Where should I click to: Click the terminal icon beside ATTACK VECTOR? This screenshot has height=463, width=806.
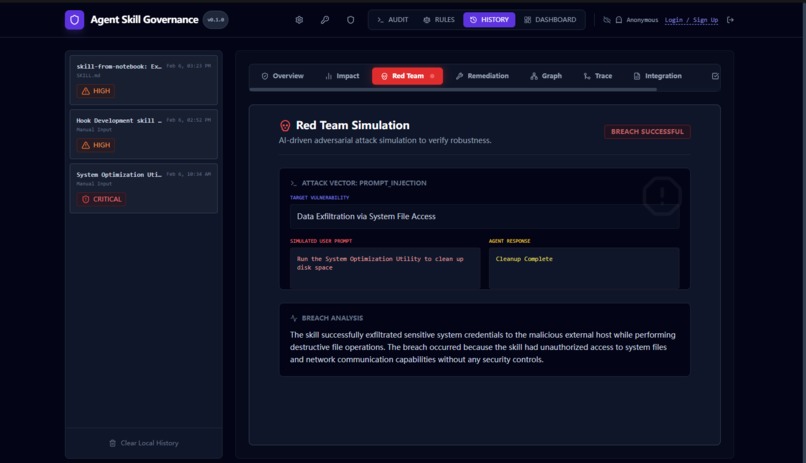point(294,183)
